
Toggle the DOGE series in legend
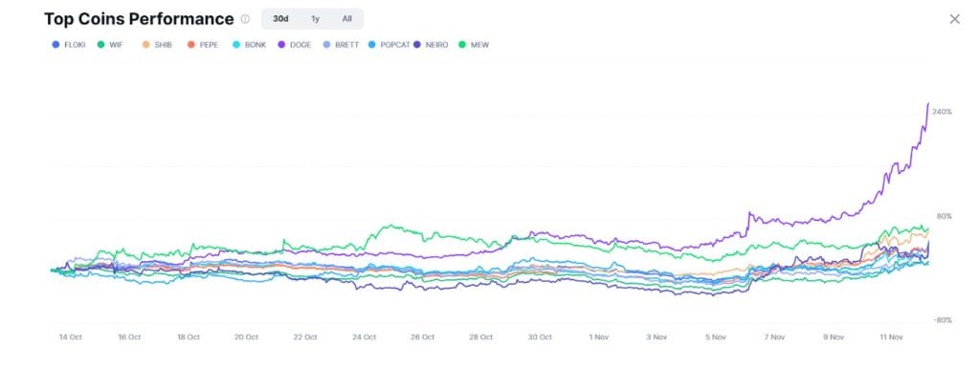[x=294, y=45]
